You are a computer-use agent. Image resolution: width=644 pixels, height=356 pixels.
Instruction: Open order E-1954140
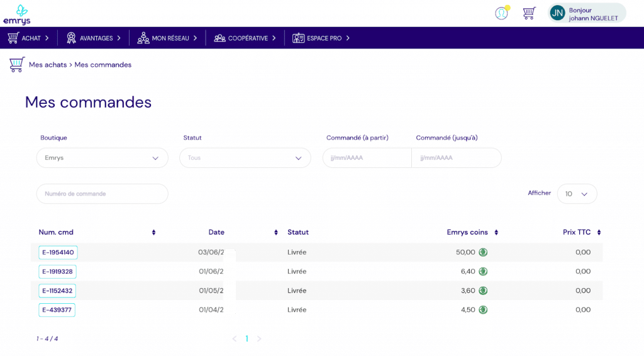pos(58,252)
